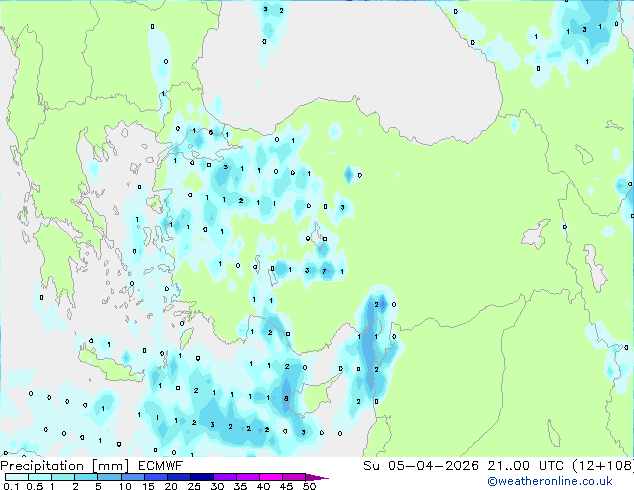Click the 0.5–1 mm legend color swatch
Screen dimensions: 634x490
pyautogui.click(x=40, y=477)
